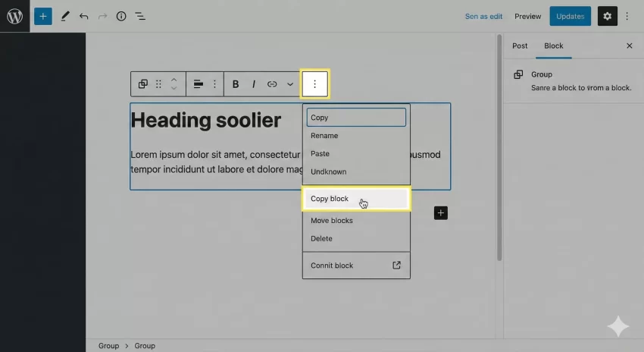Switch to the Post tab
This screenshot has height=352, width=644.
coord(520,46)
